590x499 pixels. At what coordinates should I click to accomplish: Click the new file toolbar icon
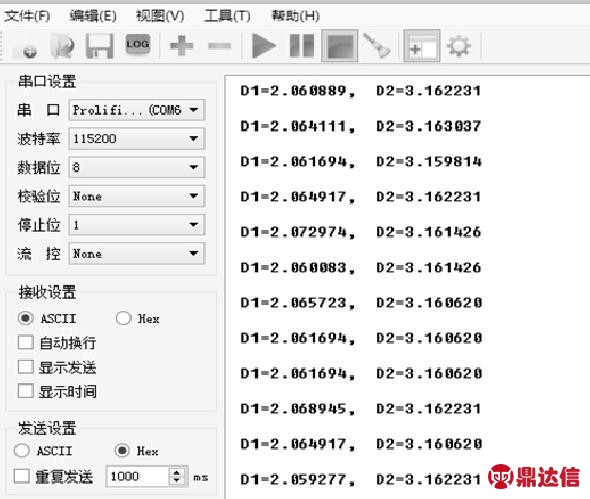[26, 46]
